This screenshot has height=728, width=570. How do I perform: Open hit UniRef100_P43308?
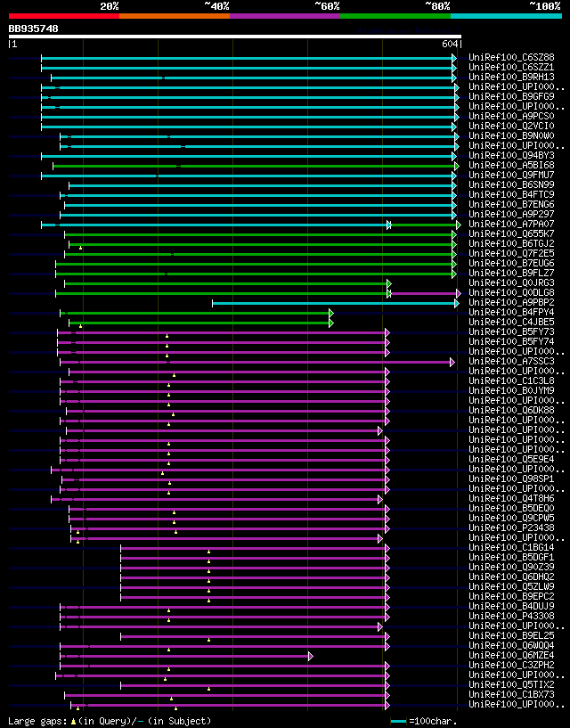tap(511, 616)
